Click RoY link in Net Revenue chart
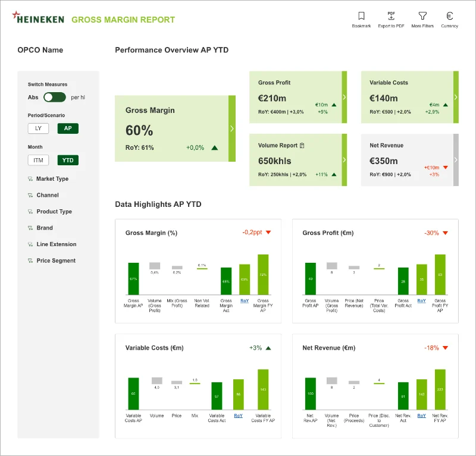This screenshot has height=456, width=476. (x=421, y=416)
